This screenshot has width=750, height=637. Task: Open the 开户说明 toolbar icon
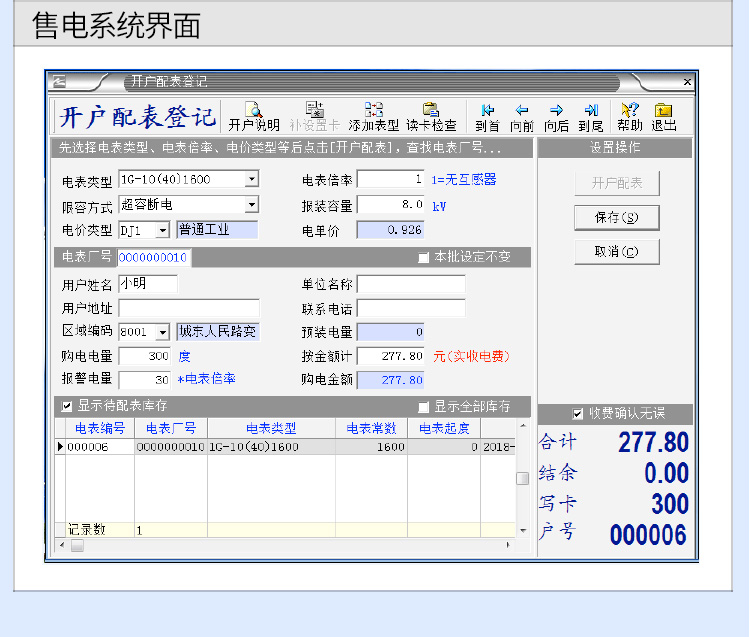coord(254,116)
